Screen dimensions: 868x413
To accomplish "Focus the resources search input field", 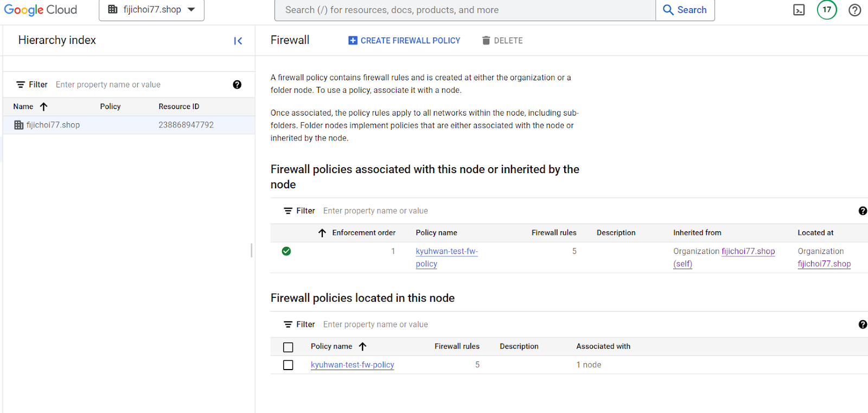I will [464, 10].
